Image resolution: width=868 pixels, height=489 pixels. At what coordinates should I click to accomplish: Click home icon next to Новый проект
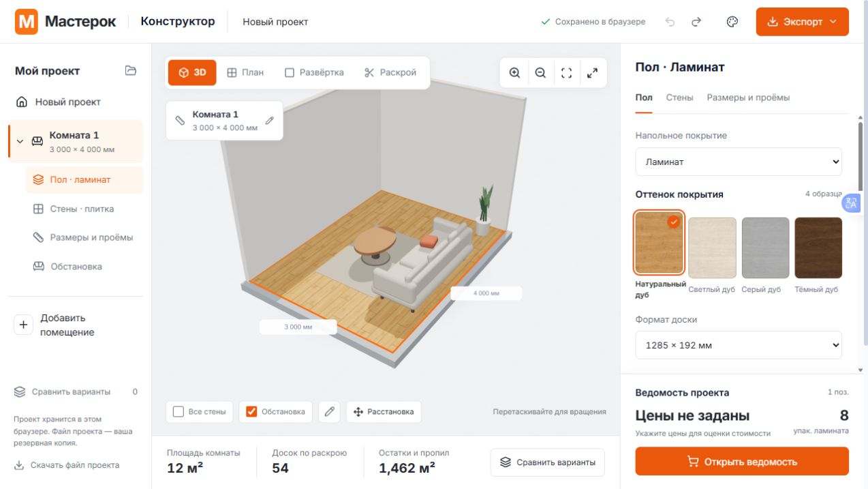click(22, 102)
